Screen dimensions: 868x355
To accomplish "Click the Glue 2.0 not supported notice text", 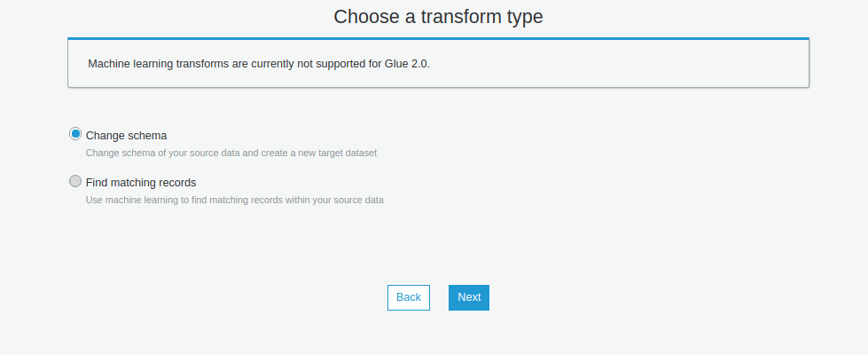I will 259,64.
